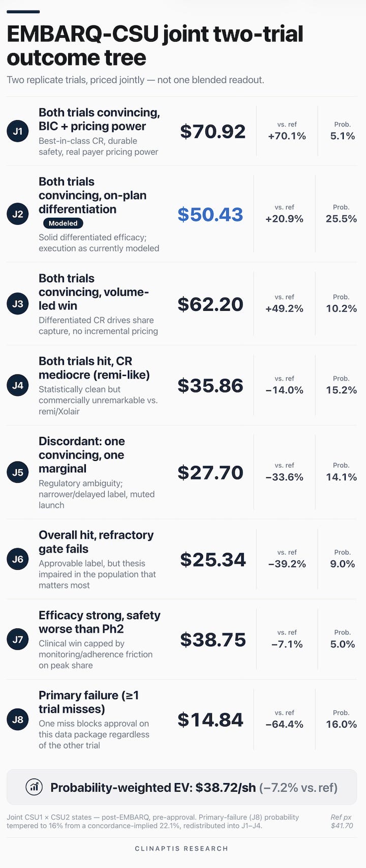
Task: Click the J1 scenario badge
Action: 18,131
